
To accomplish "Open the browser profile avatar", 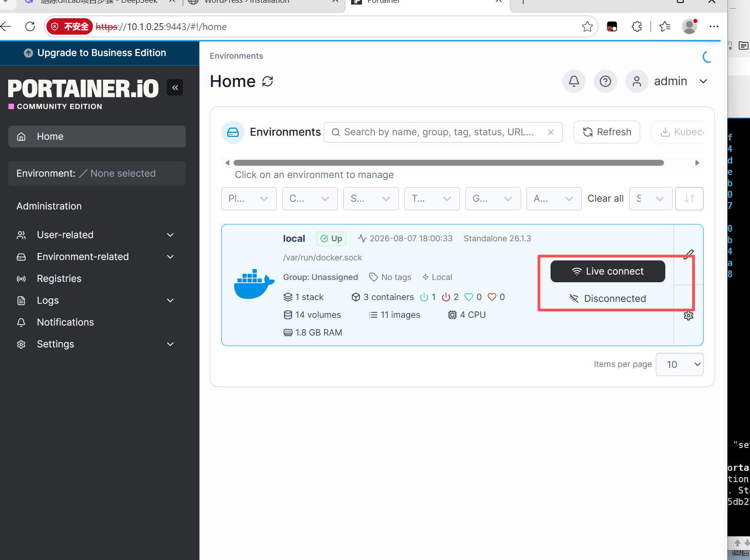I will (x=689, y=26).
